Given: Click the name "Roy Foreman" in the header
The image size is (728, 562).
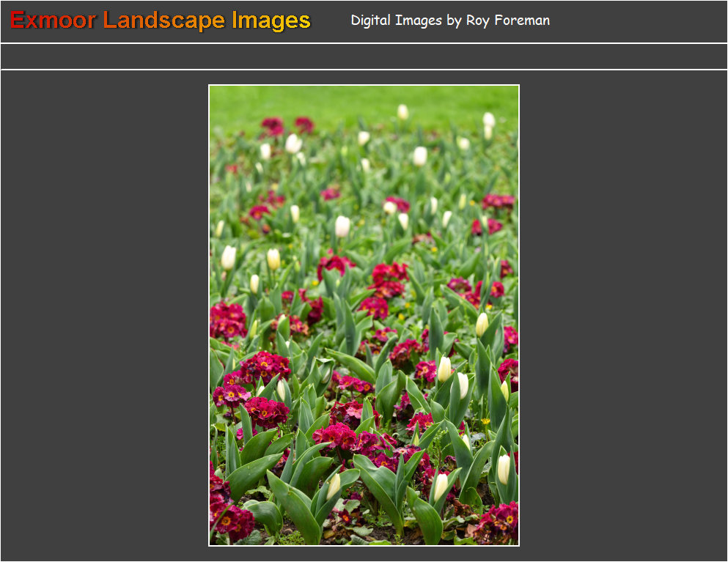Looking at the screenshot, I should pyautogui.click(x=507, y=21).
